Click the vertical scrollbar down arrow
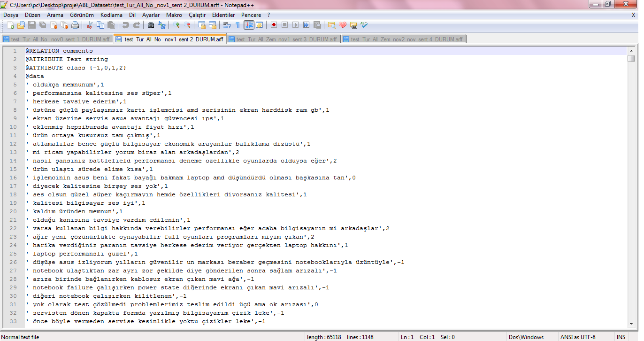644x341 pixels. coord(631,324)
